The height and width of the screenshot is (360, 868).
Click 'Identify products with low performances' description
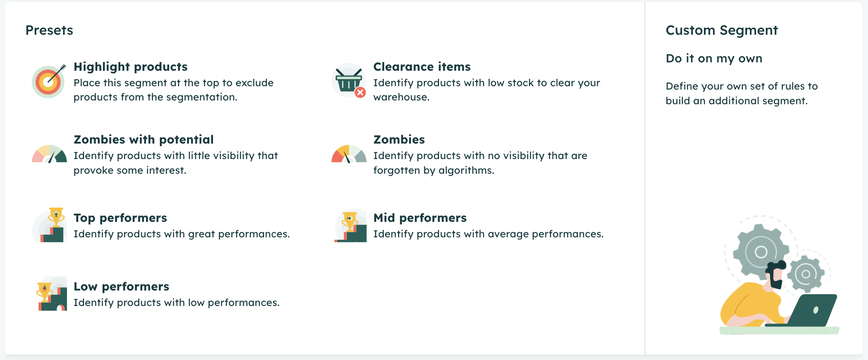177,303
